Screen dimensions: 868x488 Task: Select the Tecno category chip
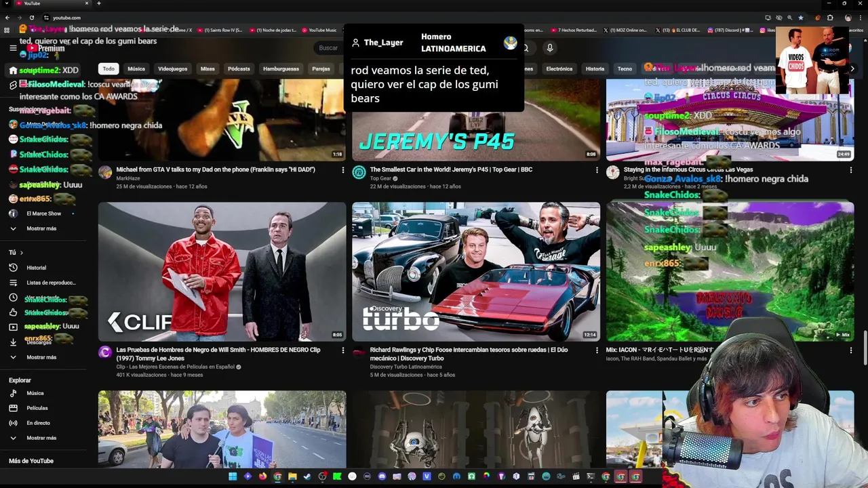click(625, 68)
